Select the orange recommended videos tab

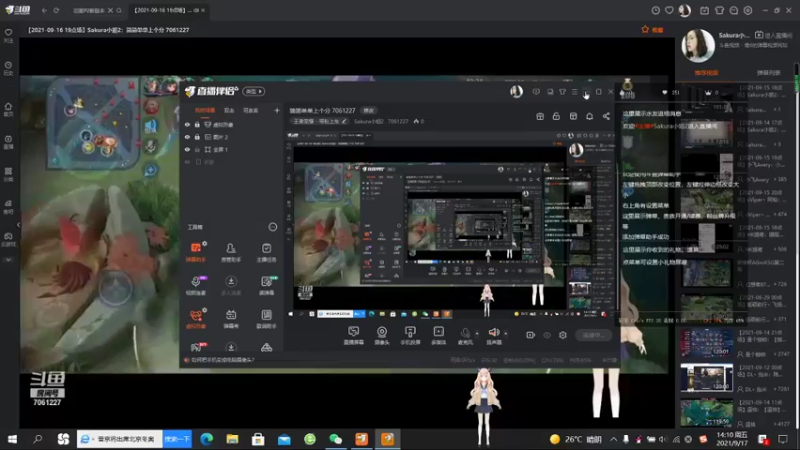pos(706,73)
